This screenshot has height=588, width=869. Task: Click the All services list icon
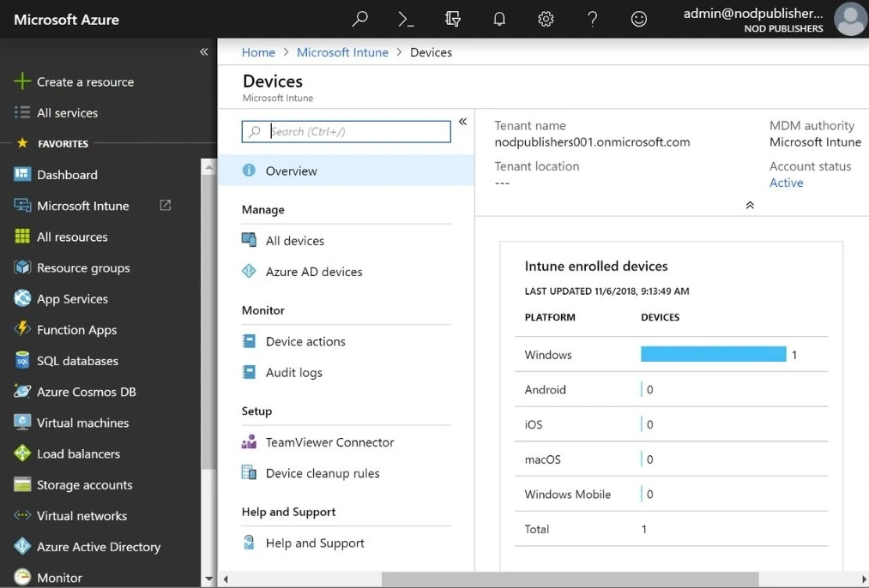click(22, 112)
